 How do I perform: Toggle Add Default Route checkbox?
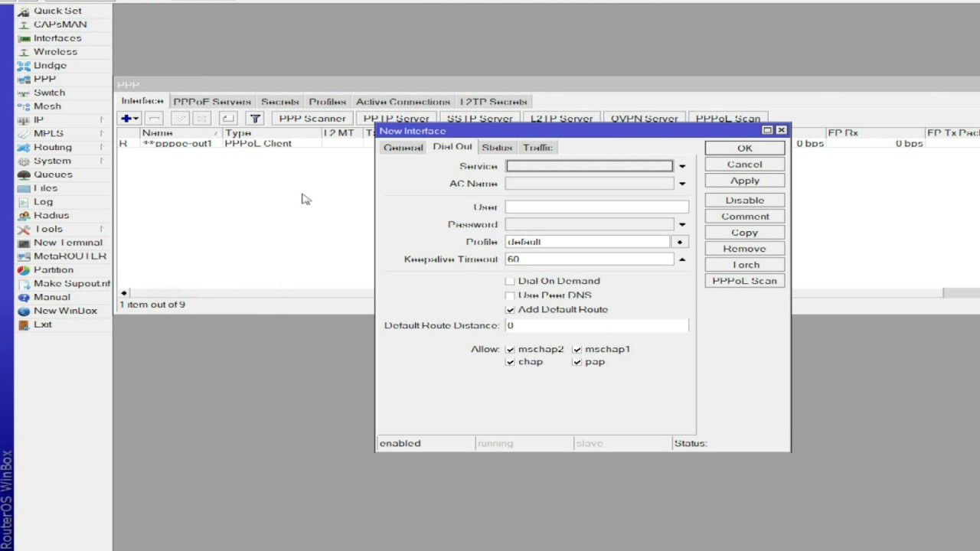tap(510, 310)
